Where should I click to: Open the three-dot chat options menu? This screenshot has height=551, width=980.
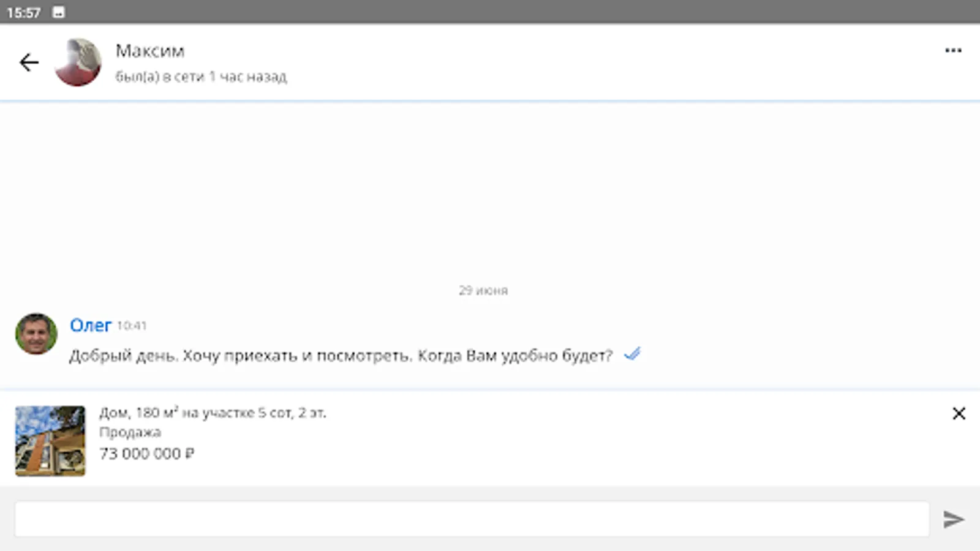pos(953,50)
